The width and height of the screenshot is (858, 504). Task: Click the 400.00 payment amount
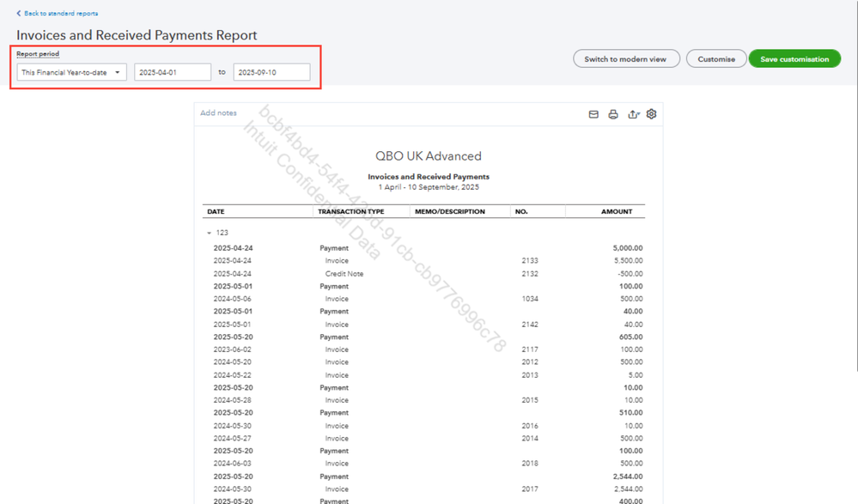tap(631, 501)
